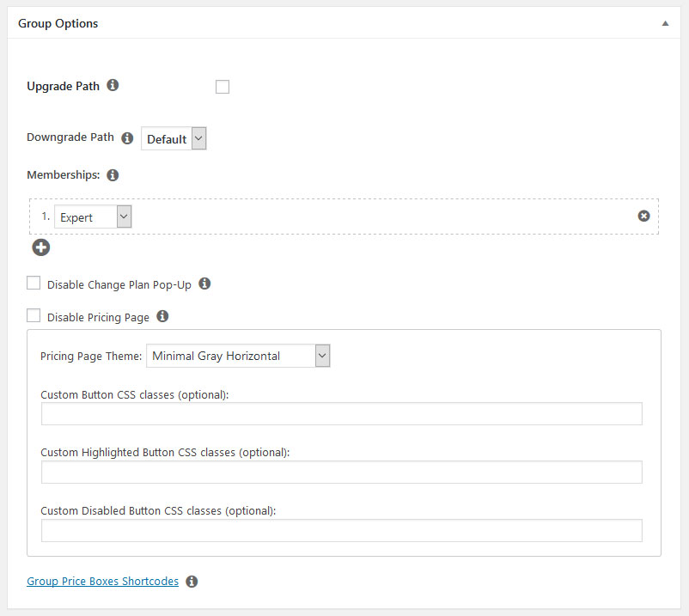The height and width of the screenshot is (616, 689).
Task: Collapse the Group Options panel arrow
Action: (x=665, y=24)
